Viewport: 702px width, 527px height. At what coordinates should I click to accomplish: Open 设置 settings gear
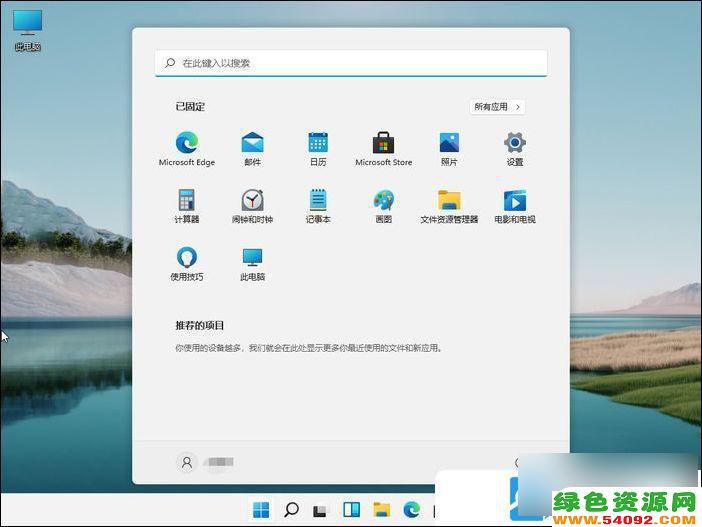(515, 149)
